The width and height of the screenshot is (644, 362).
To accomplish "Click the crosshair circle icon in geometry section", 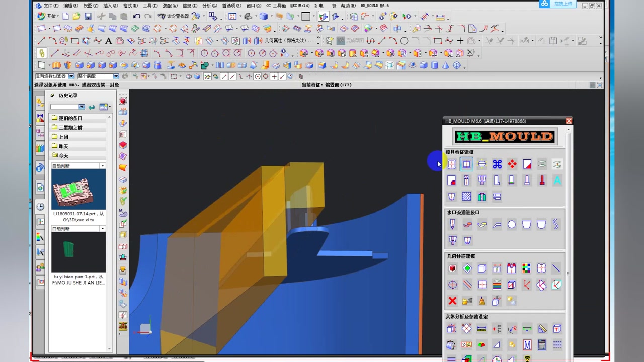I will click(x=452, y=285).
